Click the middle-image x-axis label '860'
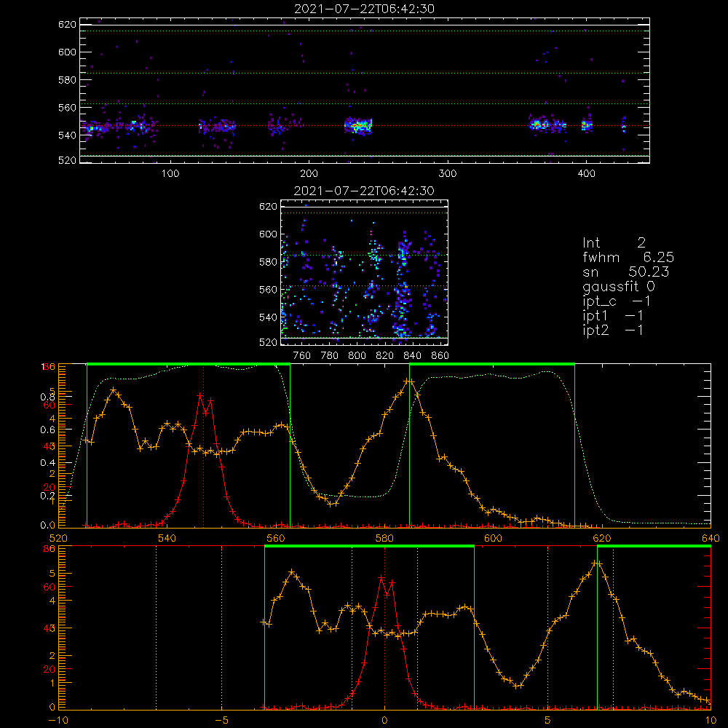728x728 pixels. pyautogui.click(x=440, y=356)
